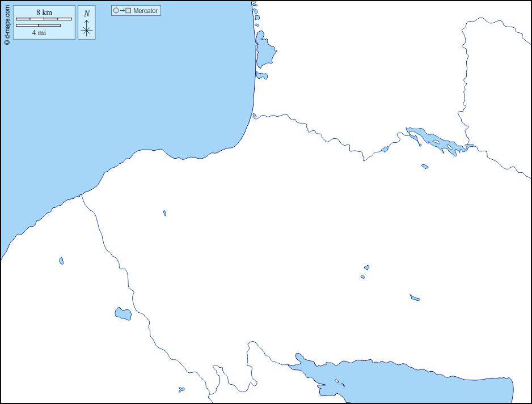The image size is (532, 404).
Task: Click the 4 mi scale text
Action: (x=39, y=33)
